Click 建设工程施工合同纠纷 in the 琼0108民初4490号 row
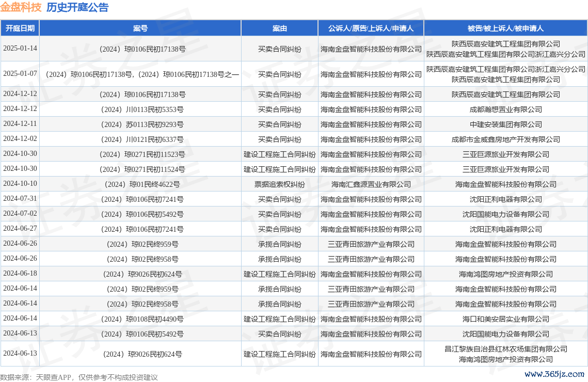 [x=280, y=320]
